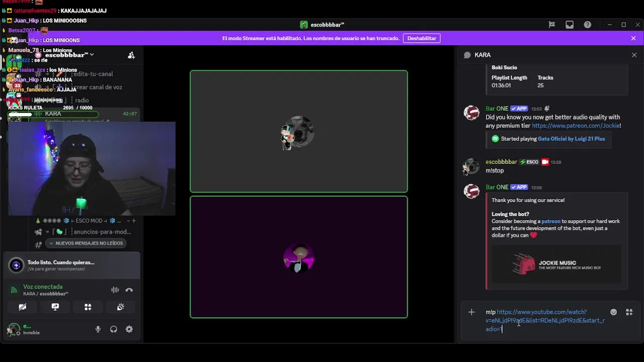This screenshot has height=362, width=644.
Task: Open Gata Oficial by Luigi 21 Plus link
Action: [x=572, y=139]
